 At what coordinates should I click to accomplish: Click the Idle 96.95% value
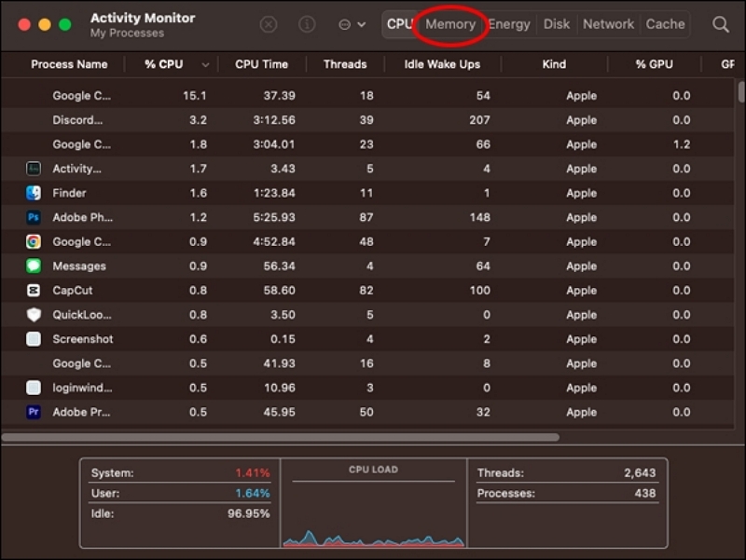pos(248,513)
